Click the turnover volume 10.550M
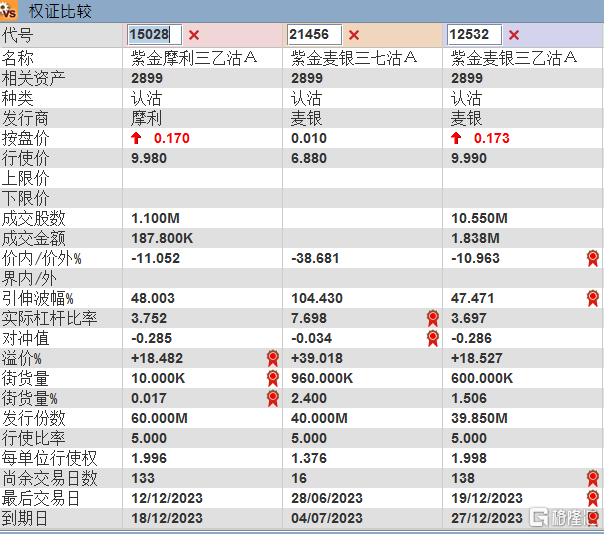Image resolution: width=604 pixels, height=534 pixels. [479, 218]
